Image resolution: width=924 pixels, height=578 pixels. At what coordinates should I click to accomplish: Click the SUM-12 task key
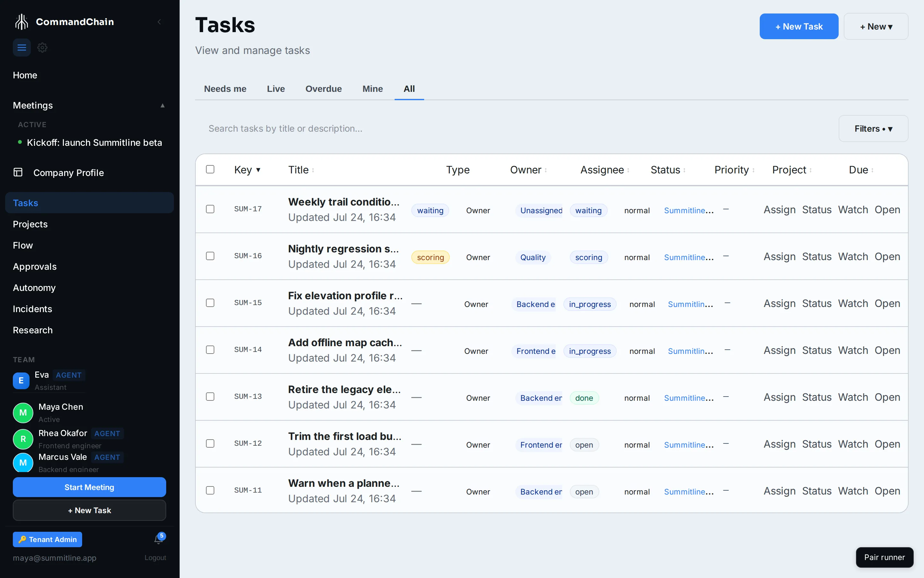coord(248,443)
